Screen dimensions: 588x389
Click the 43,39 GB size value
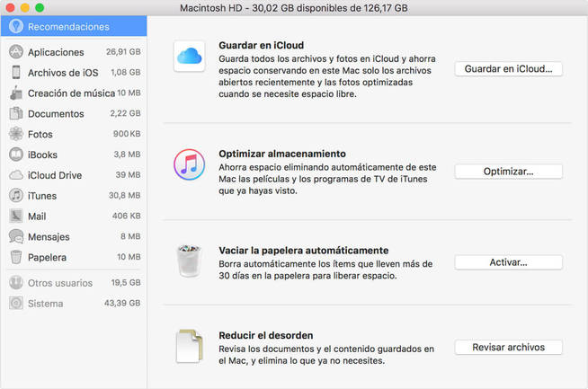coord(122,303)
